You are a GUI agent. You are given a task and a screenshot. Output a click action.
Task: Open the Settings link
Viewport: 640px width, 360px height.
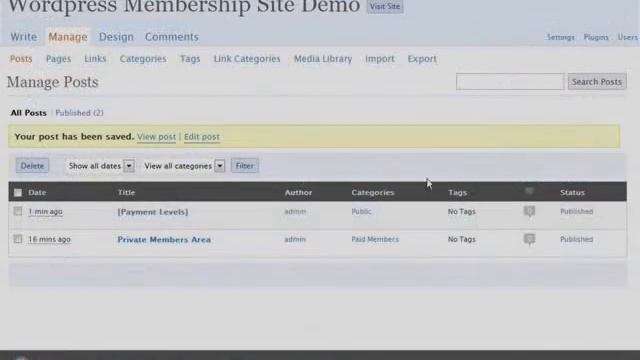click(560, 37)
